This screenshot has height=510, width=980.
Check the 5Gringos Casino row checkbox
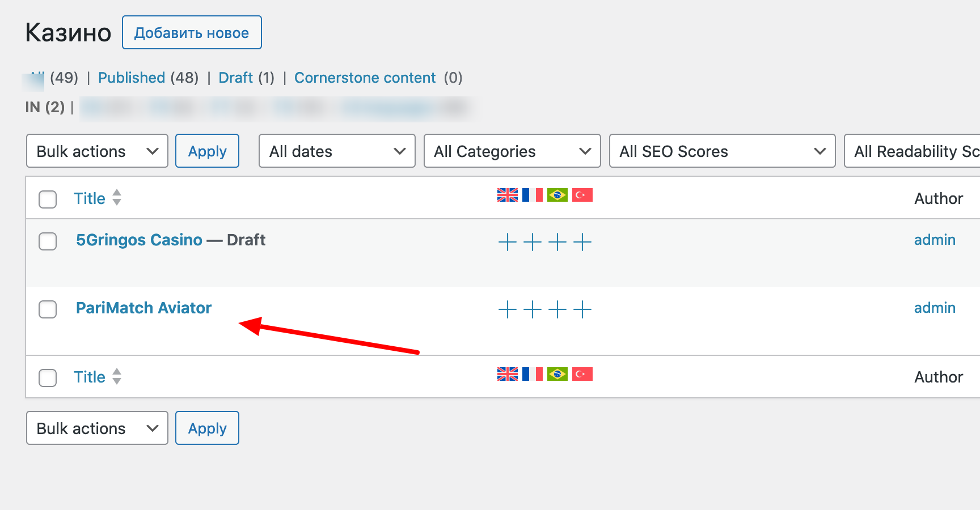[x=48, y=241]
